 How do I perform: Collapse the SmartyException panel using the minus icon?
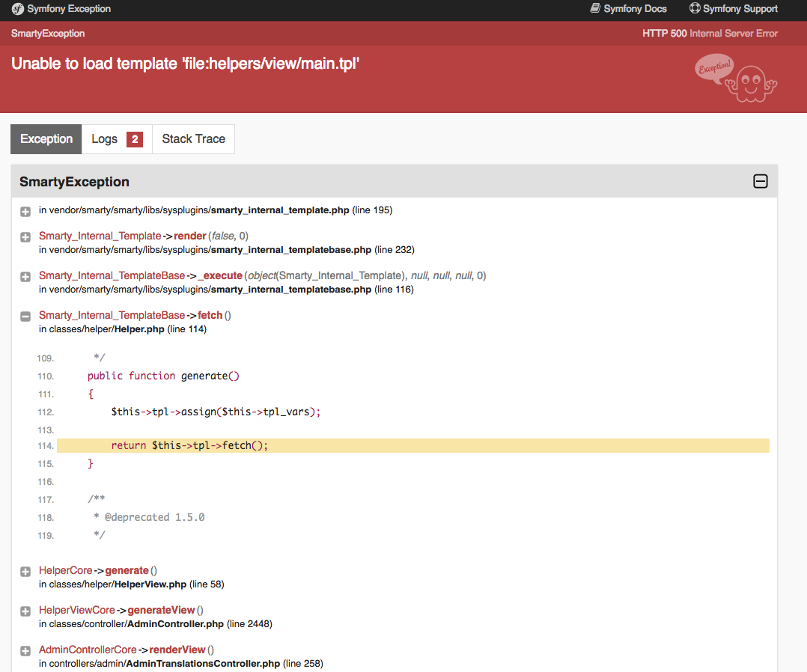[761, 181]
